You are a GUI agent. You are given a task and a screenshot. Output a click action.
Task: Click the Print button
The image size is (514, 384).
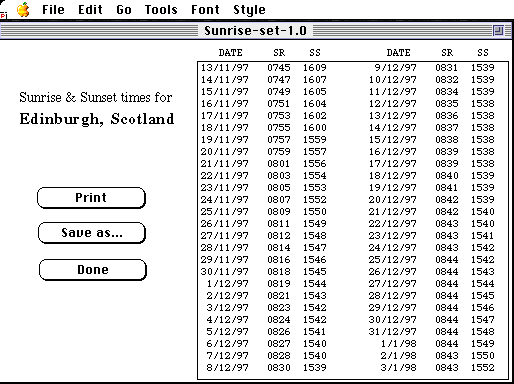pyautogui.click(x=91, y=198)
